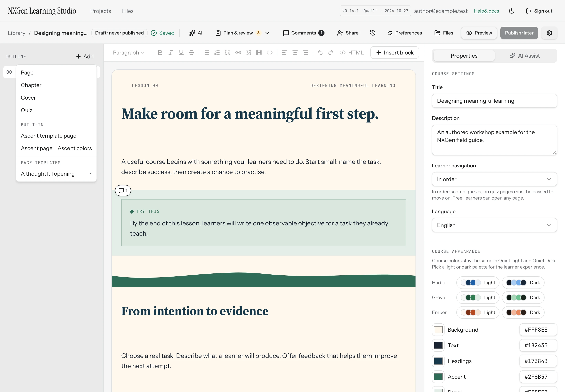Insert an image
The image size is (565, 392).
[248, 53]
